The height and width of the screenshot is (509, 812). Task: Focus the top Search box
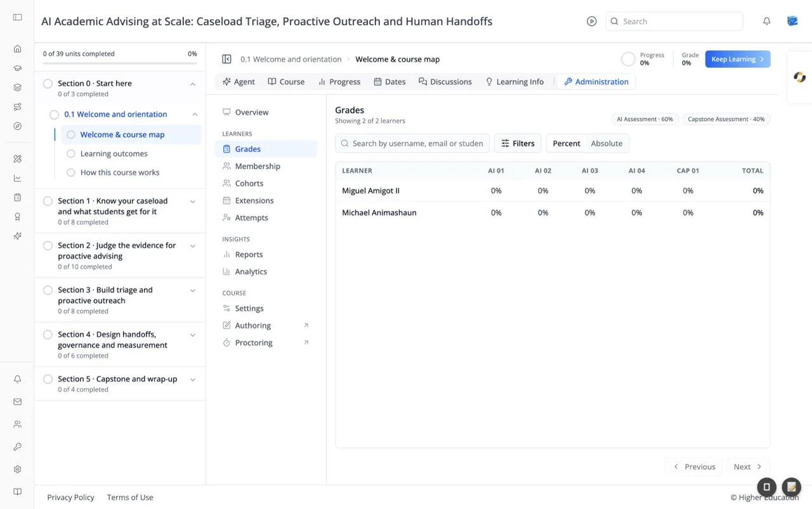(674, 22)
